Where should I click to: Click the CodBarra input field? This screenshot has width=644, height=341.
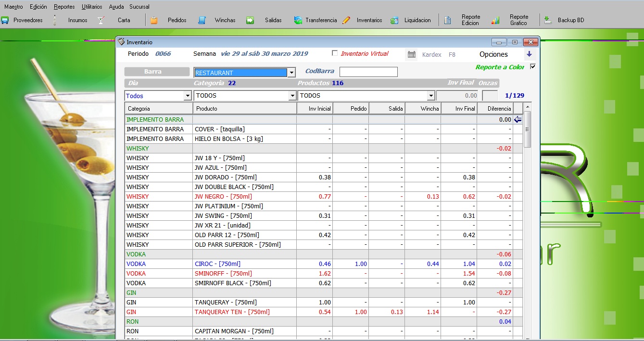click(x=368, y=72)
